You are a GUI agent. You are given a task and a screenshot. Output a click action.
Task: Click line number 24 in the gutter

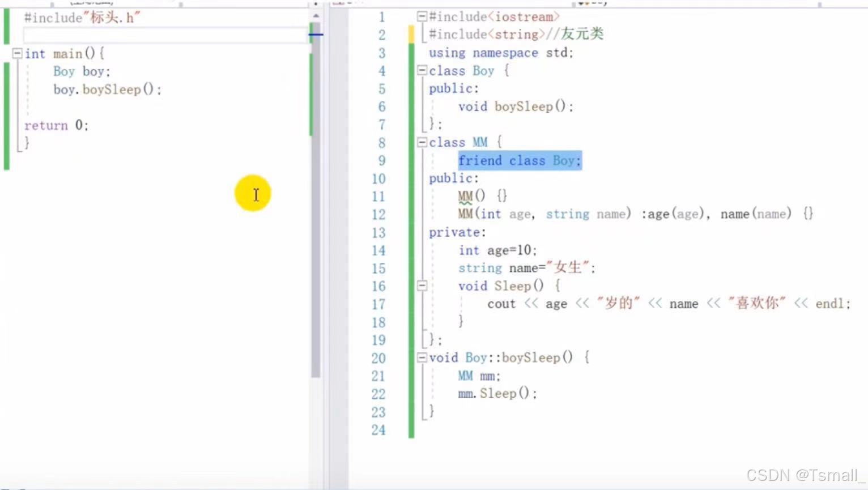pos(378,430)
